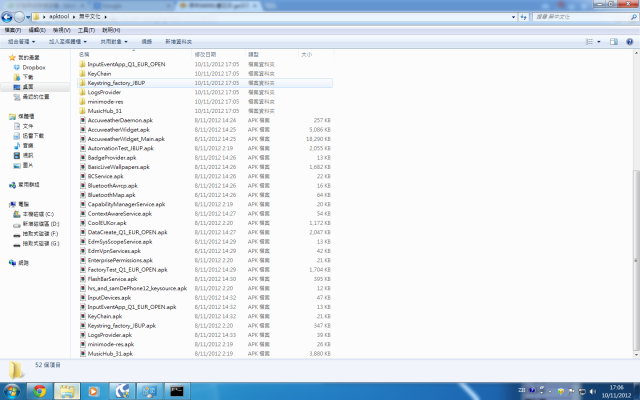The width and height of the screenshot is (640, 400).
Task: Sort files by the Name column header
Action: coord(134,54)
